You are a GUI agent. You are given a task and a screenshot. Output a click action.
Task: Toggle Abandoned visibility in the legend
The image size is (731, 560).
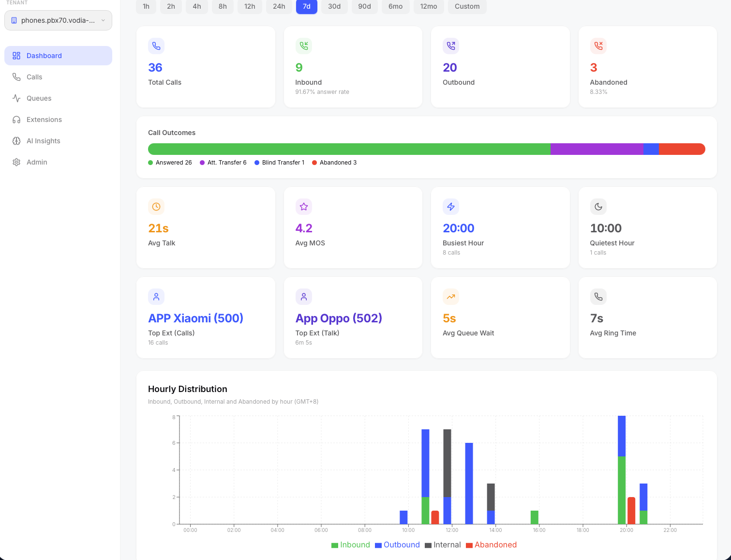click(491, 545)
